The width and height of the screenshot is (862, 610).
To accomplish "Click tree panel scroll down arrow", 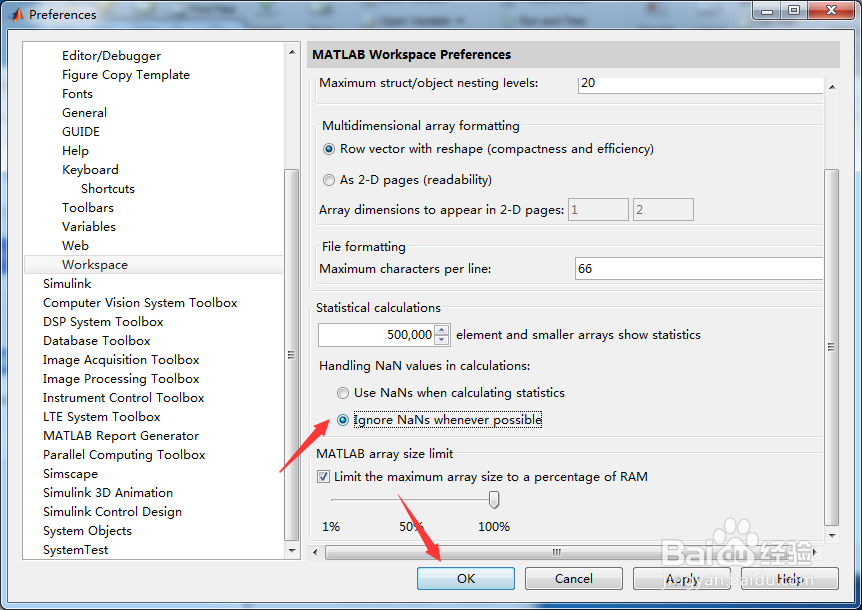I will [292, 551].
